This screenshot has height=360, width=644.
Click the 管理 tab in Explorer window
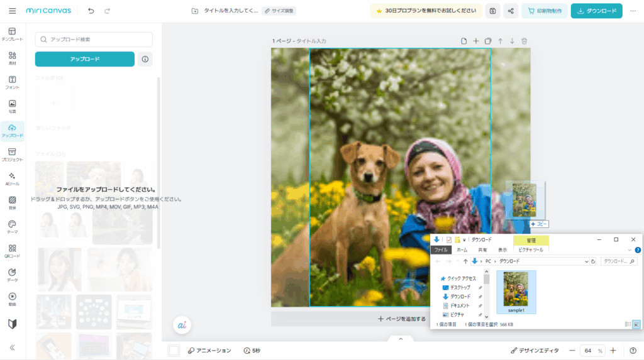point(531,241)
